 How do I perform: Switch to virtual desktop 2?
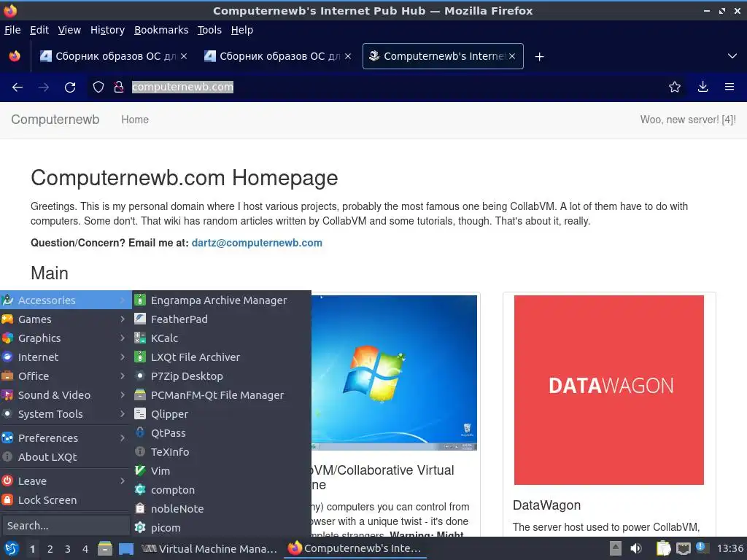point(50,549)
